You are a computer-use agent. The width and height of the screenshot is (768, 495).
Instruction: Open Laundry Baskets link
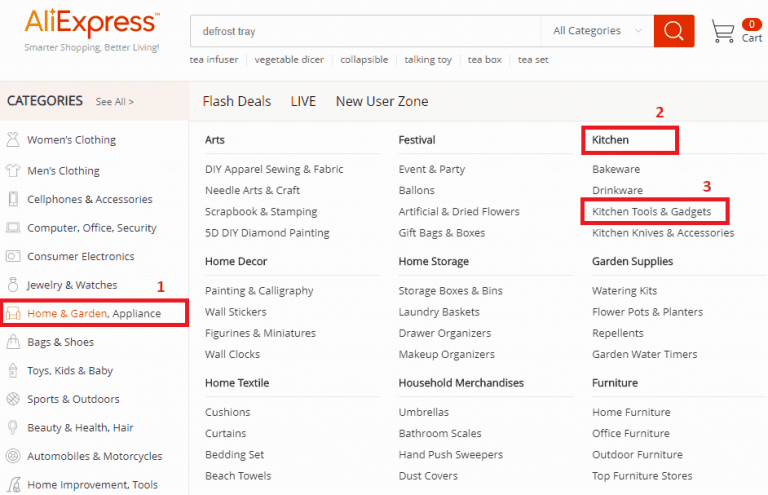tap(439, 312)
